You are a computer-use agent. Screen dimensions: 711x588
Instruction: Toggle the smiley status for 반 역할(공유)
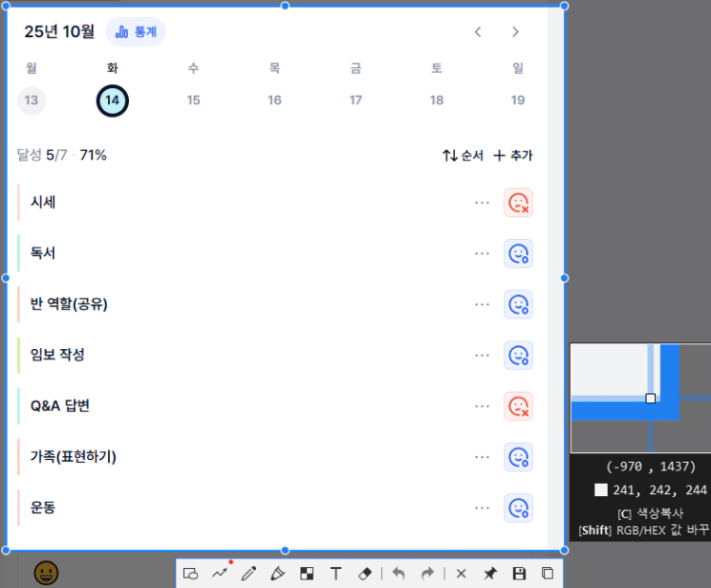(x=518, y=304)
